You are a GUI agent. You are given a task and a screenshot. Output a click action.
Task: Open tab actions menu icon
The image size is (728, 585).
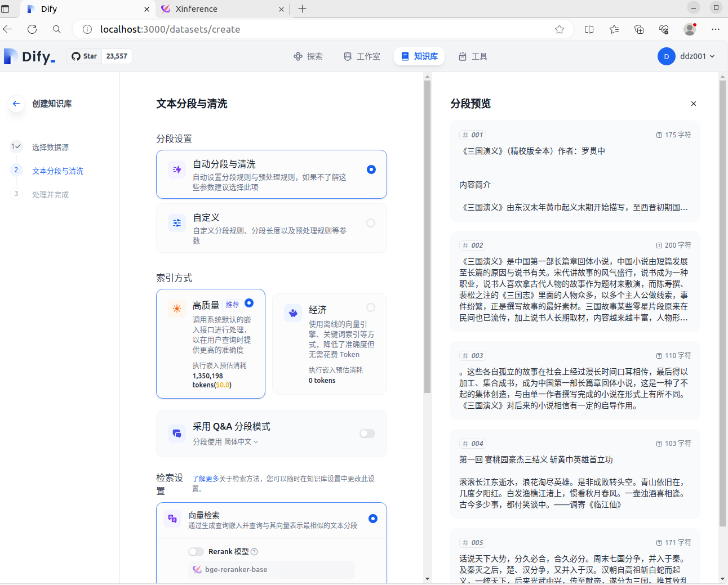coord(6,9)
